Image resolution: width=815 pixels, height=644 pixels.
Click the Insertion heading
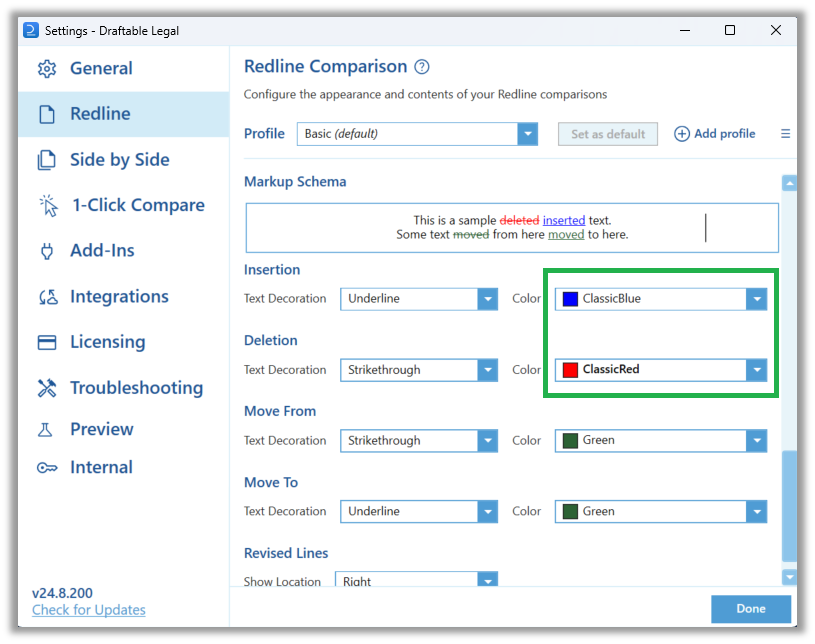(272, 270)
